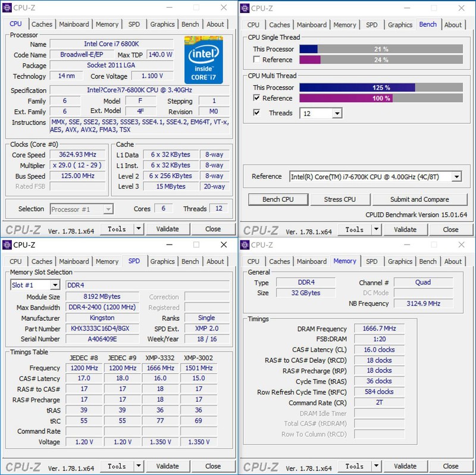Click NB Frequency value 3124.9 MHz
Screen dimensions: 476x475
tap(423, 304)
